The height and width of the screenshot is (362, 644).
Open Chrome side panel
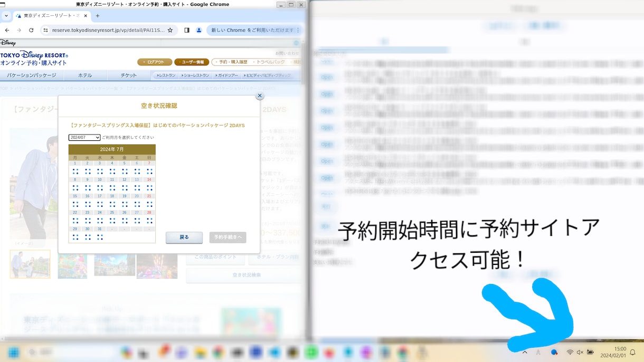[187, 30]
